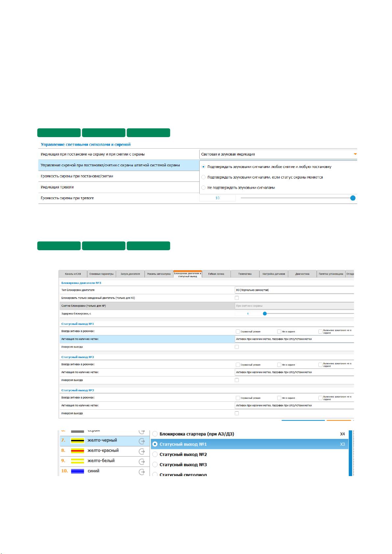Check 'Не в охране' under Статусный выход №2
392x554 pixels.
[x=279, y=365]
